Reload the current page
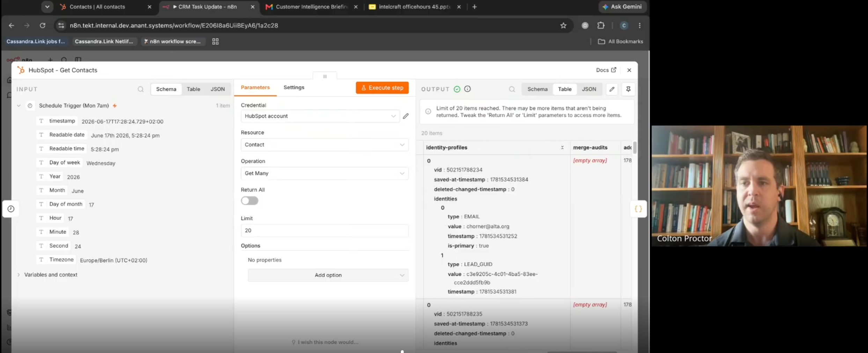 [43, 25]
